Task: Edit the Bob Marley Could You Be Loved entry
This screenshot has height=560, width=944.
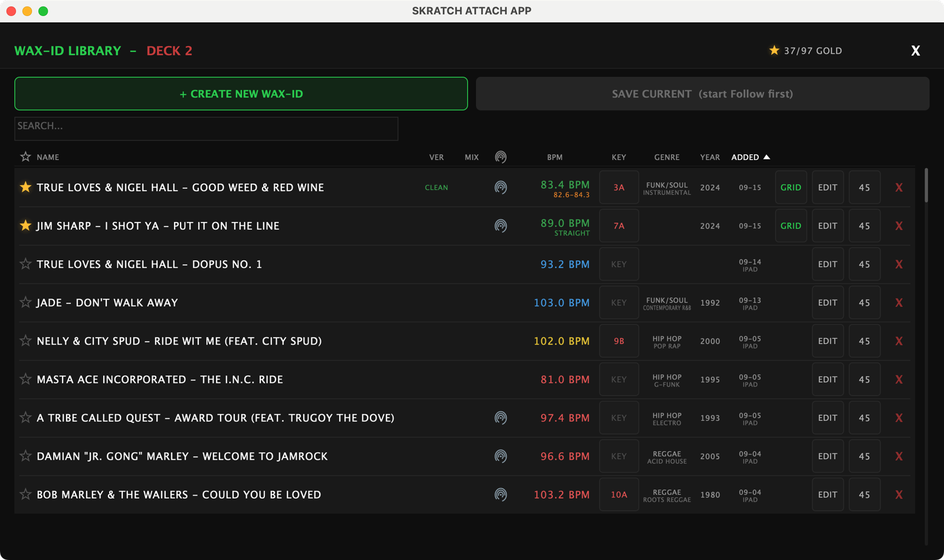Action: coord(828,494)
